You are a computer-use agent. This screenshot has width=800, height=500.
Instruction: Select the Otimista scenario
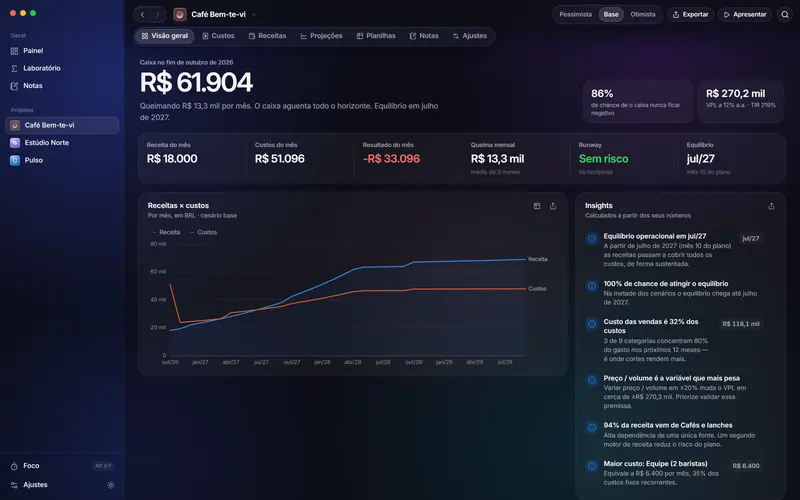tap(643, 14)
